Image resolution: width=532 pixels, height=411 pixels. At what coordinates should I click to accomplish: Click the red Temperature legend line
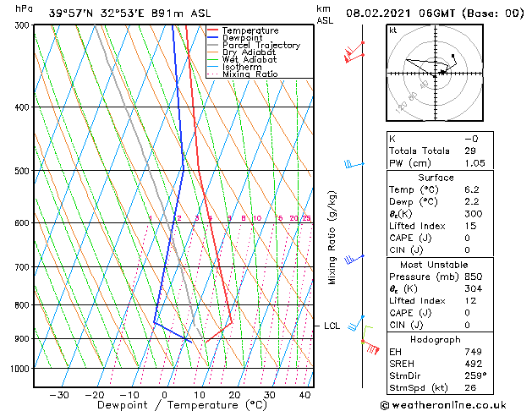click(213, 30)
